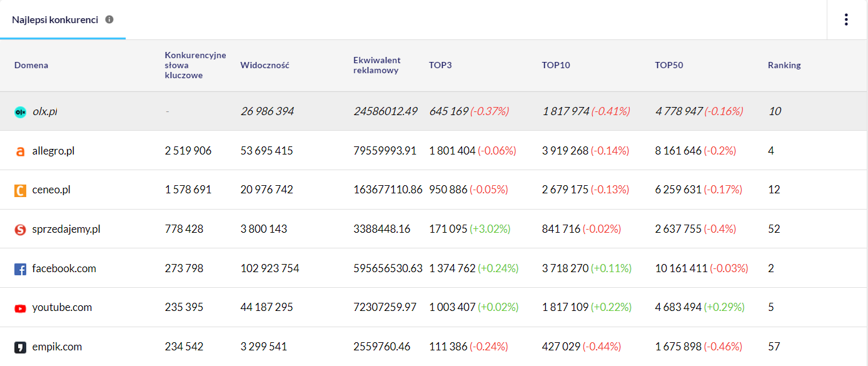Screen dimensions: 868x366
Task: Click the YouTube logo icon
Action: point(20,308)
